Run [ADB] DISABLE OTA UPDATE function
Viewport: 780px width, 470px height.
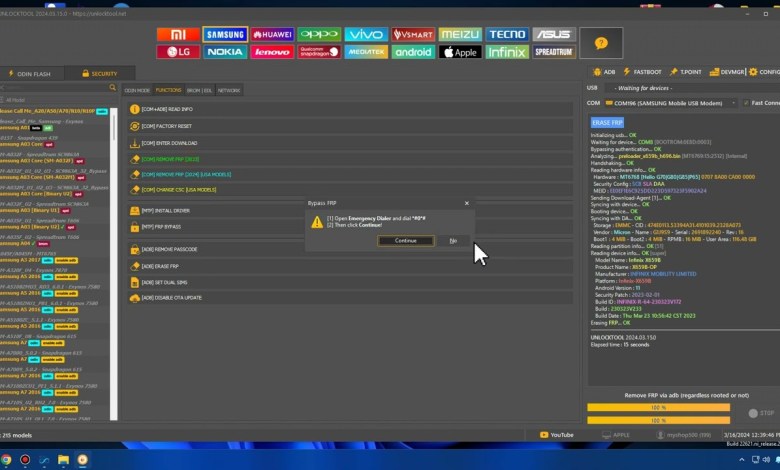pos(350,298)
